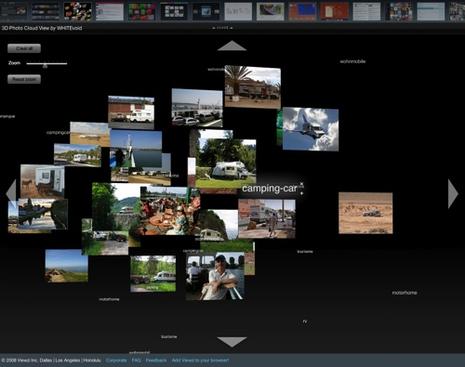Select the blue view thumbnail in top strip

coord(302,11)
